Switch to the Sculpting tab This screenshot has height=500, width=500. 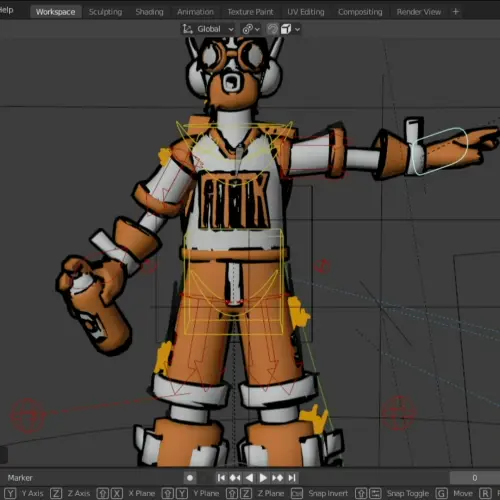point(105,12)
